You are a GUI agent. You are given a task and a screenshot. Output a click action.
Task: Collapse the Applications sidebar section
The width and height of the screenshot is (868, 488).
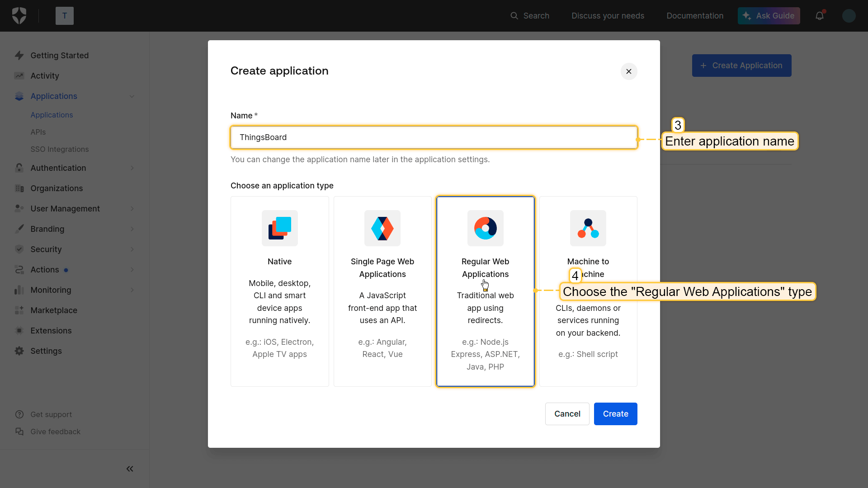click(132, 96)
